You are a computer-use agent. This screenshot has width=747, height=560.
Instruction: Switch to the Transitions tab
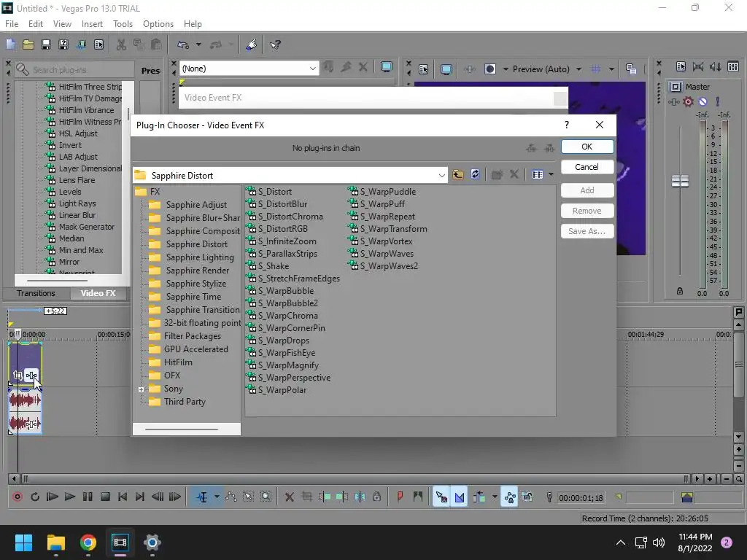click(x=36, y=293)
